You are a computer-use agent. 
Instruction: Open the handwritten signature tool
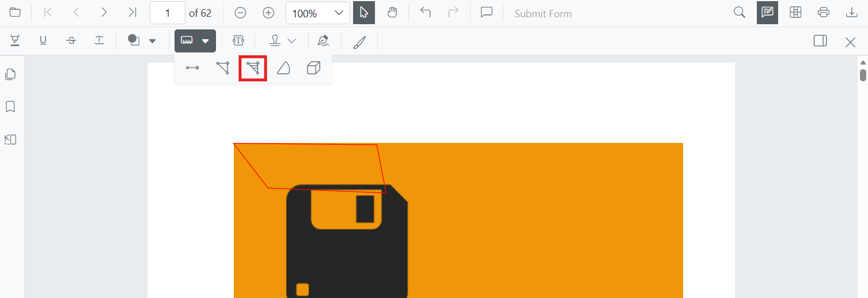click(x=323, y=40)
